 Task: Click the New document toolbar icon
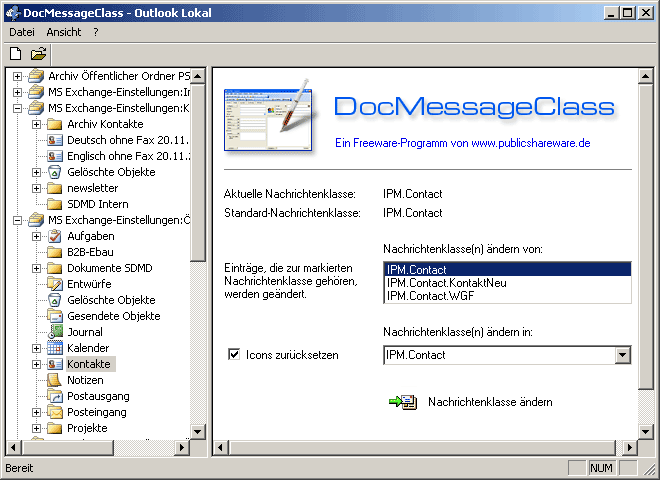tap(16, 54)
